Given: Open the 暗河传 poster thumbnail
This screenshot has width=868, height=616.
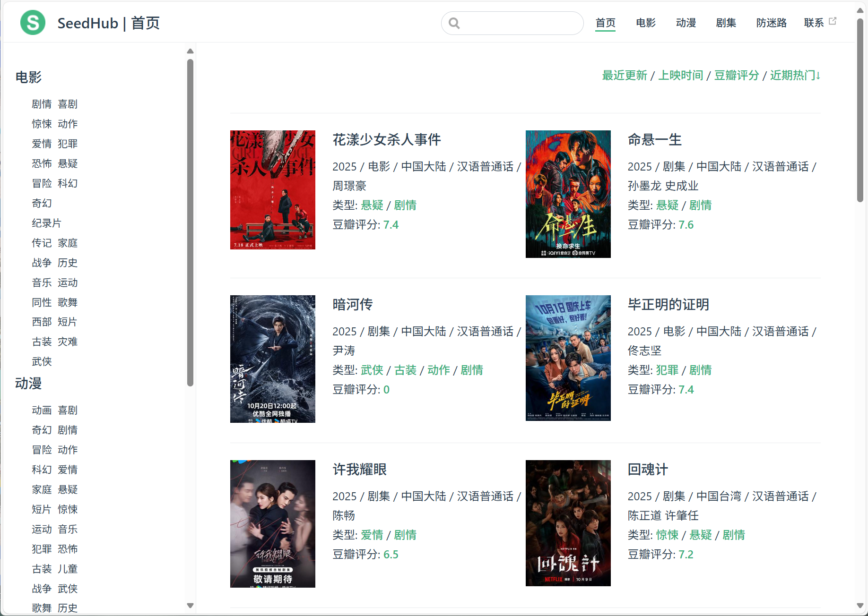Looking at the screenshot, I should 272,359.
